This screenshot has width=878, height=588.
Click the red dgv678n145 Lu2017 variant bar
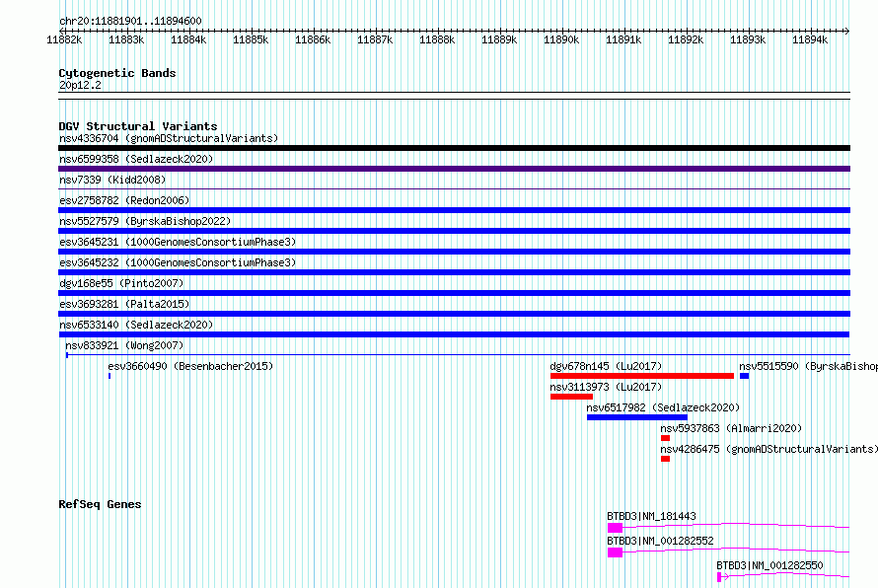[x=641, y=376]
